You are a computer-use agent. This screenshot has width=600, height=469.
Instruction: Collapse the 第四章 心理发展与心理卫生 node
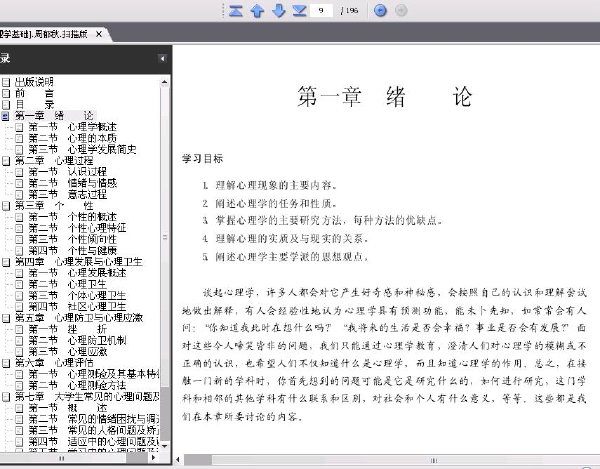tap(6, 262)
